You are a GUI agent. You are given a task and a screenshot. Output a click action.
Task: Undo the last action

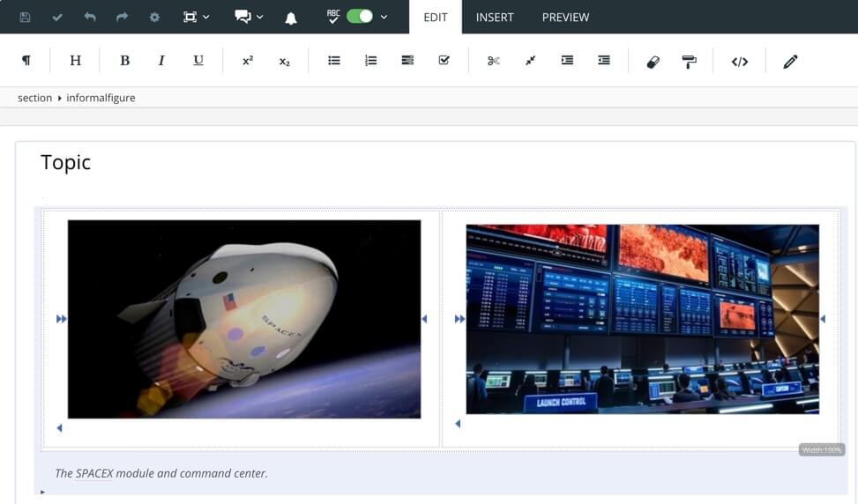coord(90,17)
